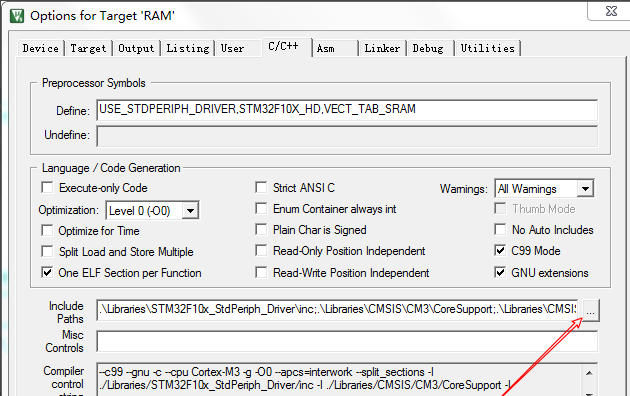Switch to the Device tab
The height and width of the screenshot is (396, 630).
point(41,49)
